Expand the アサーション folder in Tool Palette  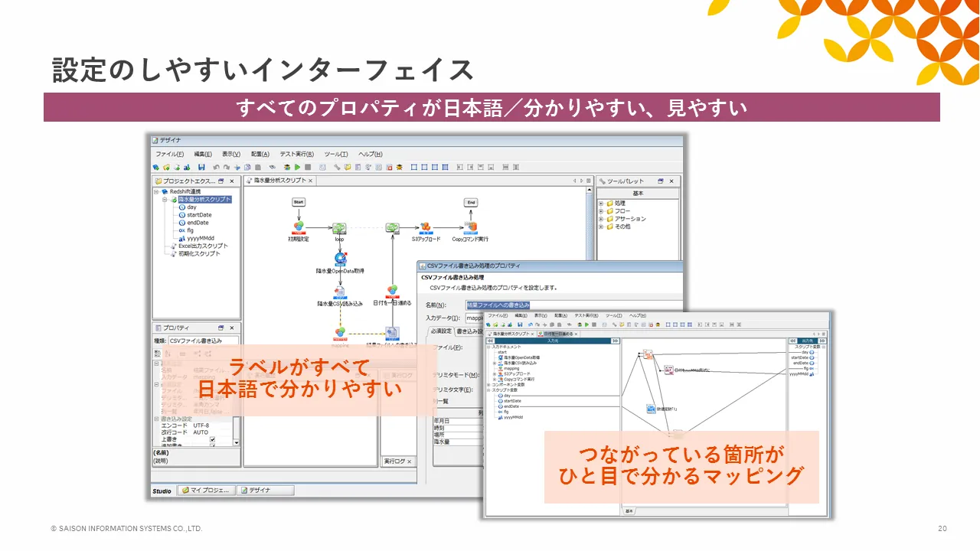tap(602, 219)
